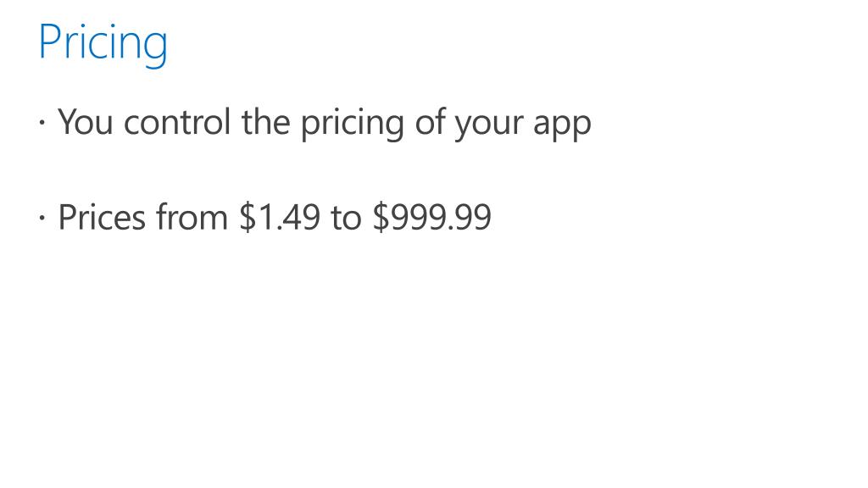Click bullet dot before "You control"
This screenshot has width=868, height=488.
tap(42, 123)
